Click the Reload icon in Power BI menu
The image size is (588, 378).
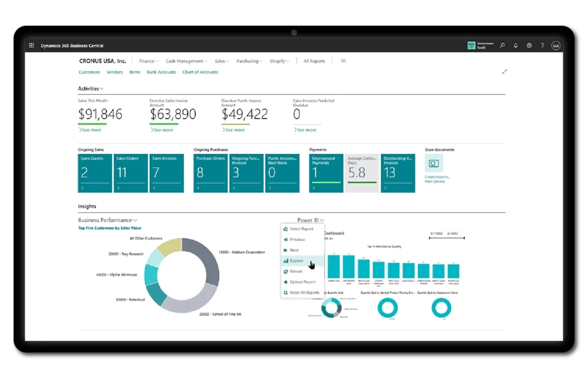coord(285,271)
